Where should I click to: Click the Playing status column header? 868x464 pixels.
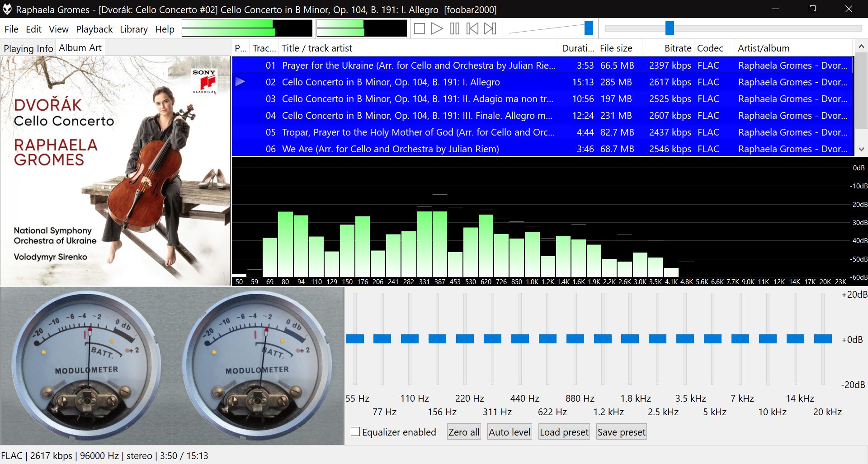pyautogui.click(x=241, y=48)
